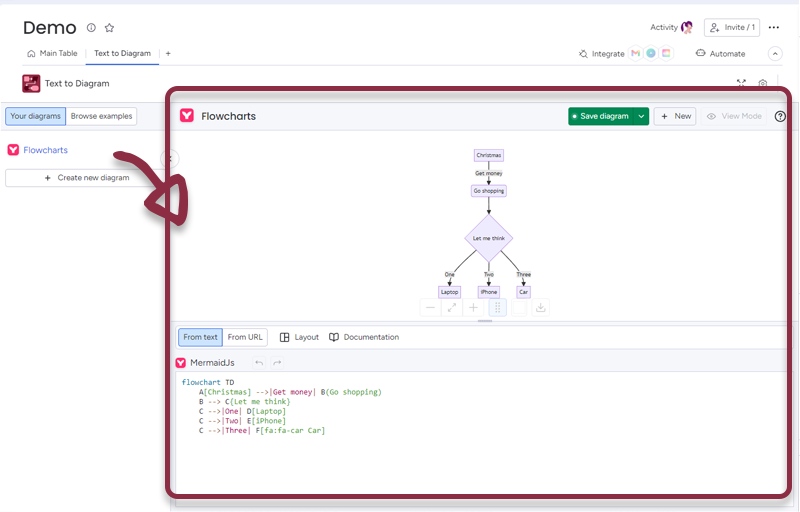This screenshot has height=512, width=800.
Task: Collapse the diagrams sidebar panel
Action: 169,159
